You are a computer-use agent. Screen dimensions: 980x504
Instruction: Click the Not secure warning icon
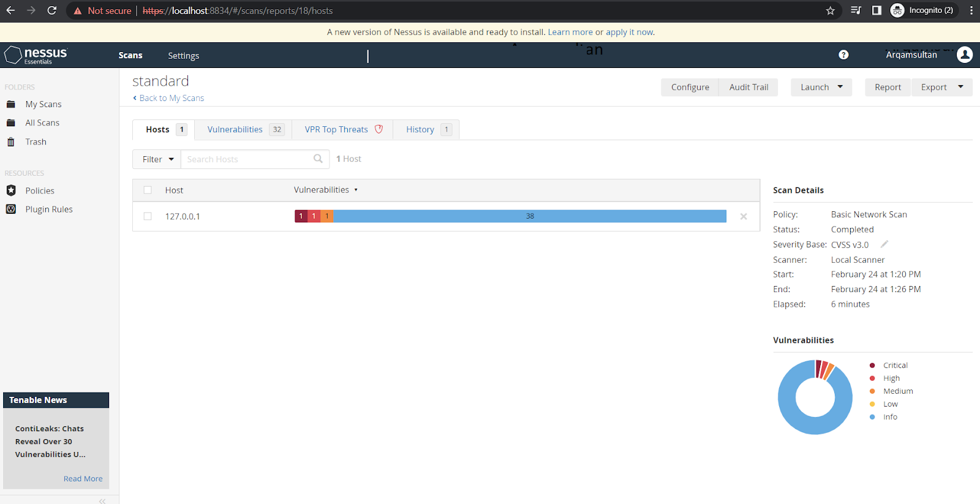click(x=78, y=10)
